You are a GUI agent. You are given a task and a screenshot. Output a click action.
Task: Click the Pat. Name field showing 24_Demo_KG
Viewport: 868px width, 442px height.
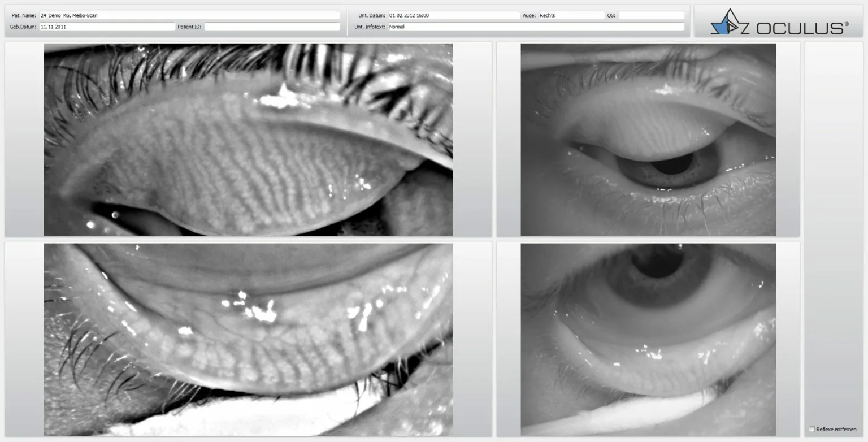[x=189, y=15]
